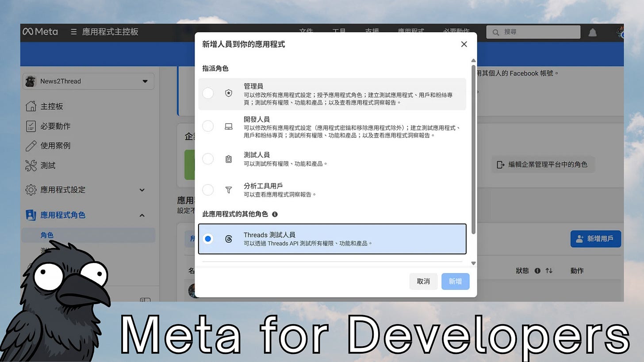Click the dialog vertical scrollbar thumb
The image size is (644, 362).
click(x=473, y=149)
